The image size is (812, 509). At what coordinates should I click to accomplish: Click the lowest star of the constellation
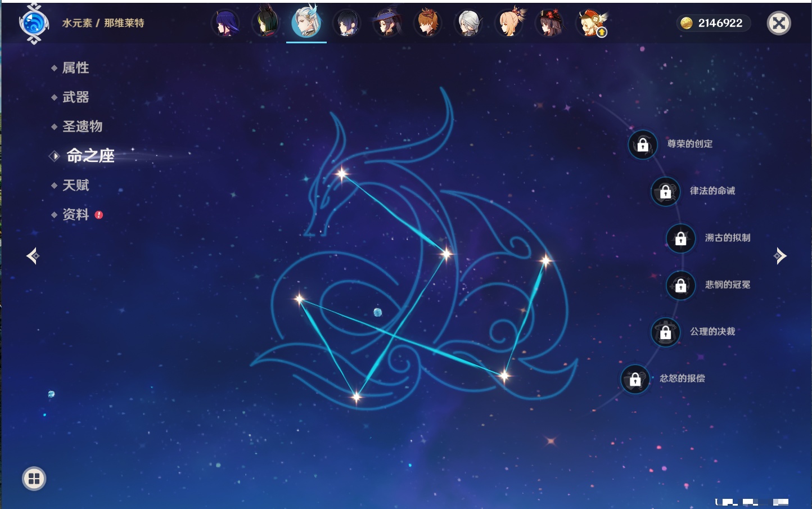356,397
